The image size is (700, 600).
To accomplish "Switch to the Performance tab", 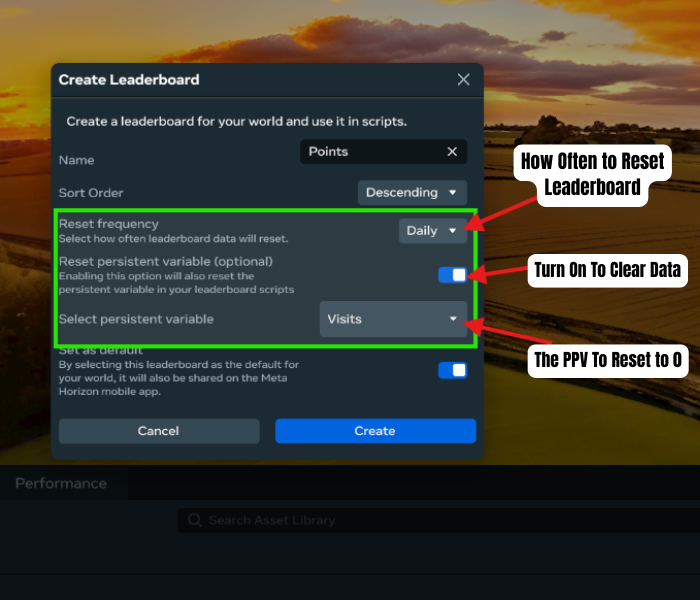I will tap(60, 483).
